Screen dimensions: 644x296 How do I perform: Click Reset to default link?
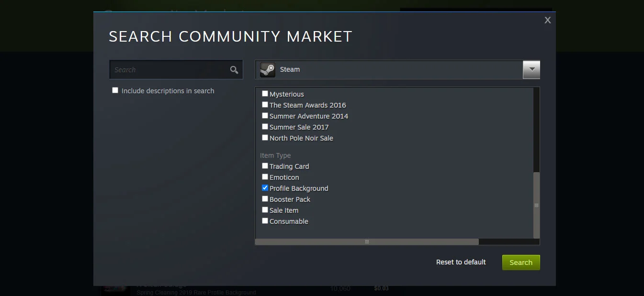tap(461, 262)
